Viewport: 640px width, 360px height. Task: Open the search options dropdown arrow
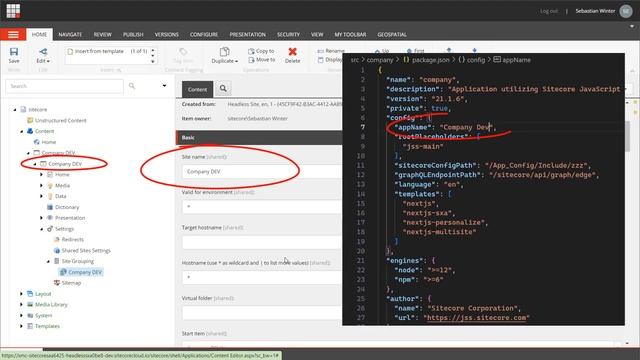pos(164,86)
